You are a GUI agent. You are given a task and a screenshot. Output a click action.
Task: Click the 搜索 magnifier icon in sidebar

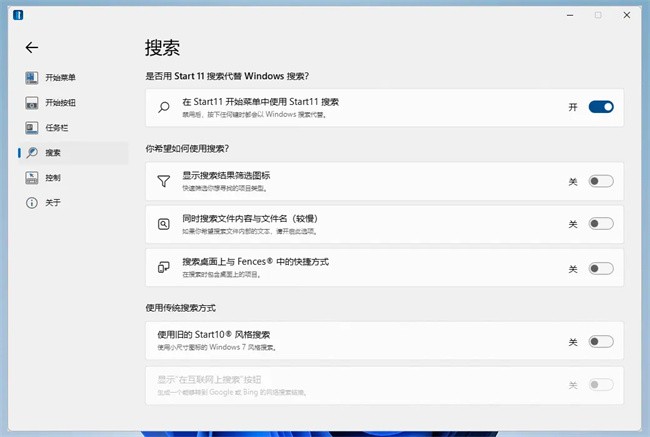(32, 153)
